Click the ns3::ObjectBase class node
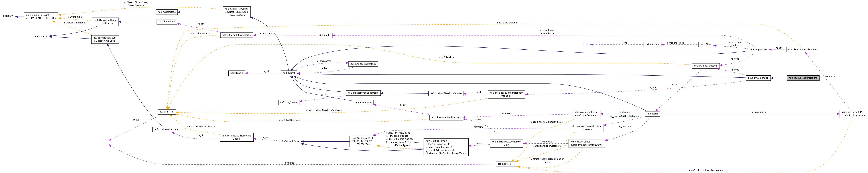This screenshot has height=173, width=868. pyautogui.click(x=167, y=12)
